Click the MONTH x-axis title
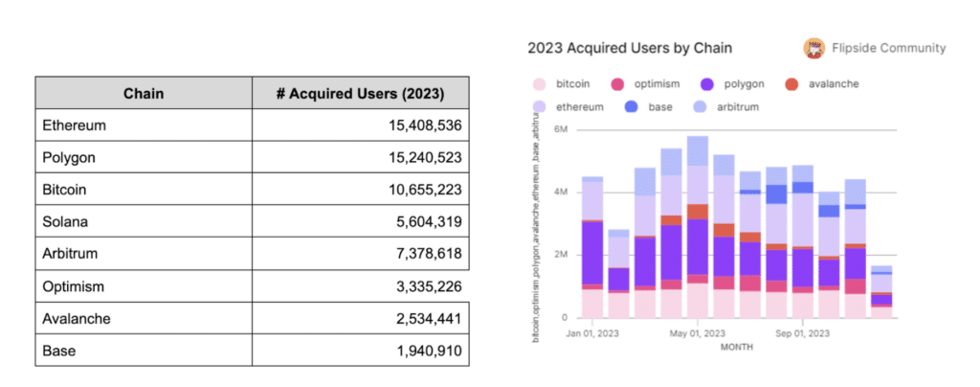 click(737, 346)
